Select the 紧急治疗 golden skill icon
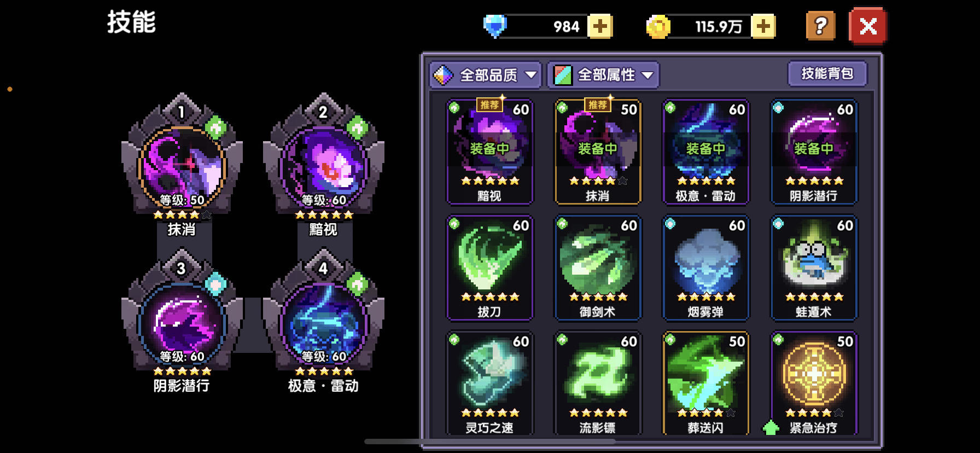980x453 pixels. (814, 384)
